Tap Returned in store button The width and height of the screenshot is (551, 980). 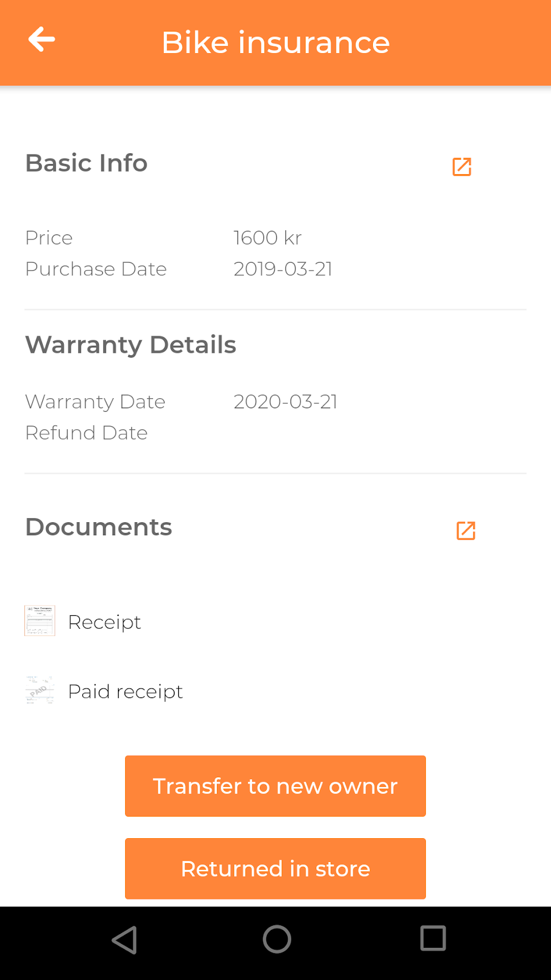coord(275,869)
